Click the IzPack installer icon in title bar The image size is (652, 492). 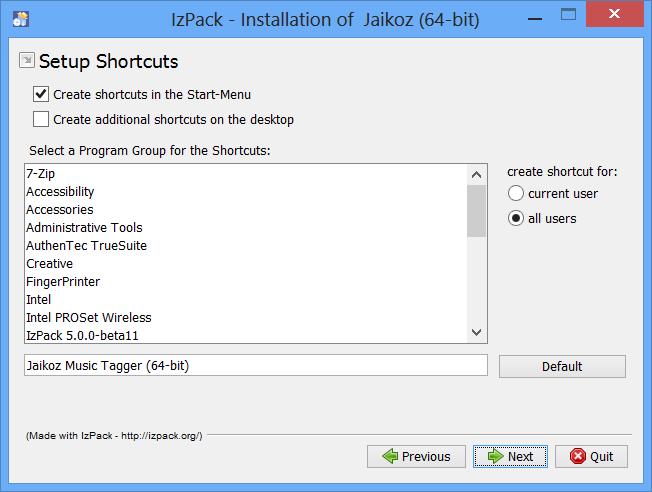pyautogui.click(x=21, y=19)
